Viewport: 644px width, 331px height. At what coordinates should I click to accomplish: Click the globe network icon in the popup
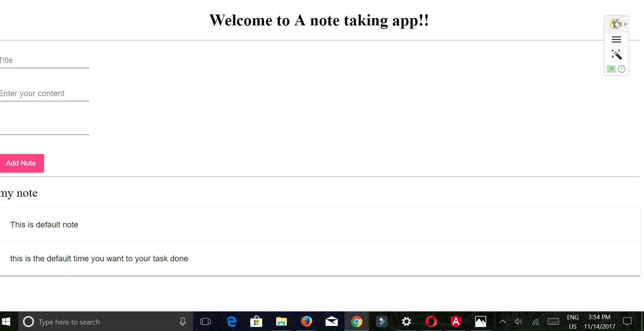[x=616, y=24]
